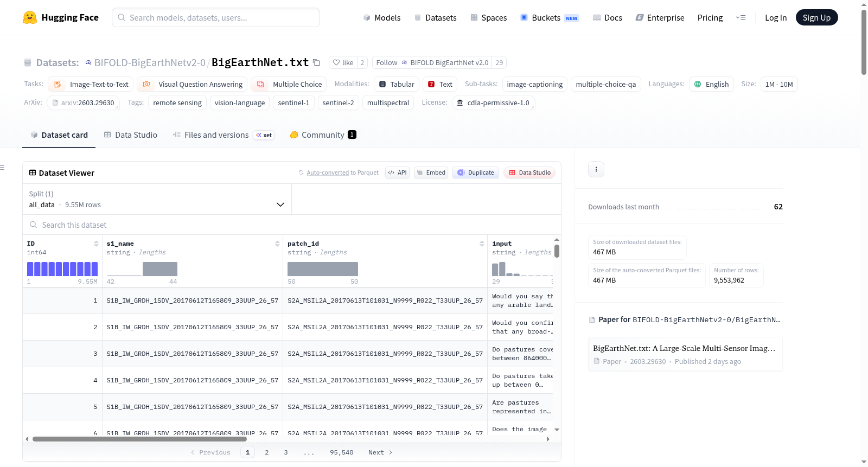
Task: Switch to the Dataset card tab
Action: 59,135
